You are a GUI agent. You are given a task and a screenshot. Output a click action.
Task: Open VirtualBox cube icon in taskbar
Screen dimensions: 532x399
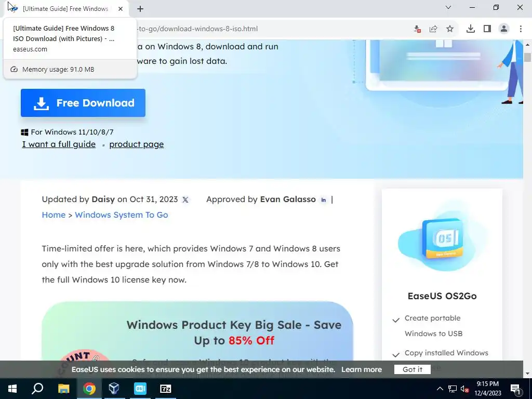[114, 389]
